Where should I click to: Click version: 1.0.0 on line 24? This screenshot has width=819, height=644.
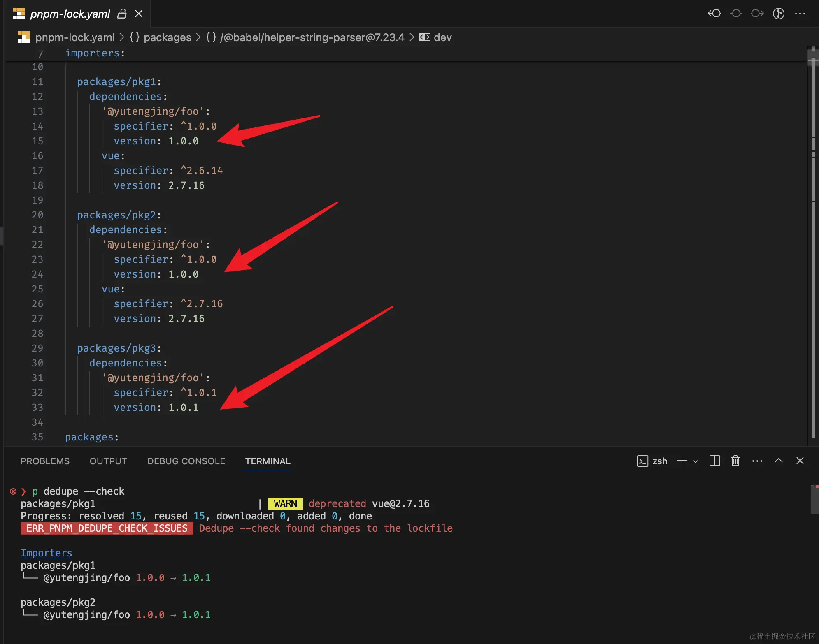156,274
